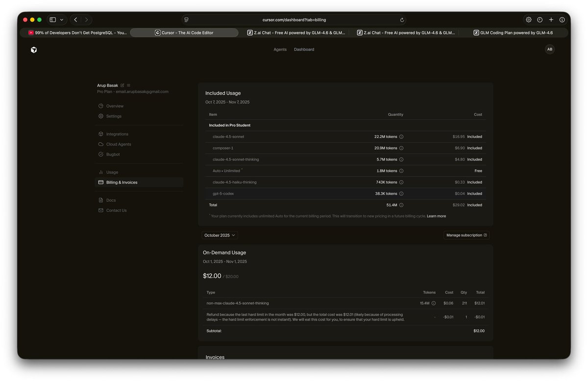Open the Dashboard nav item
This screenshot has width=588, height=382.
304,50
